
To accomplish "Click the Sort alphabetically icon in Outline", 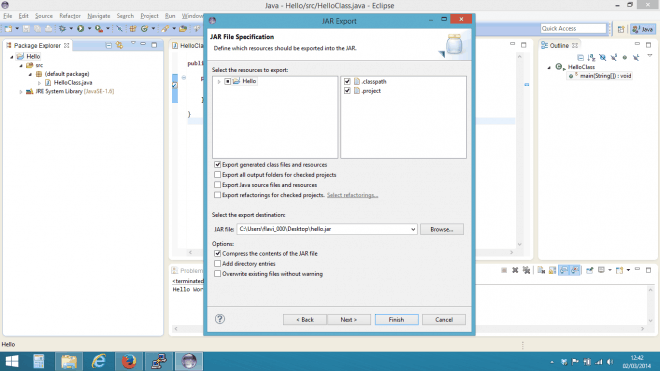I will pyautogui.click(x=591, y=57).
